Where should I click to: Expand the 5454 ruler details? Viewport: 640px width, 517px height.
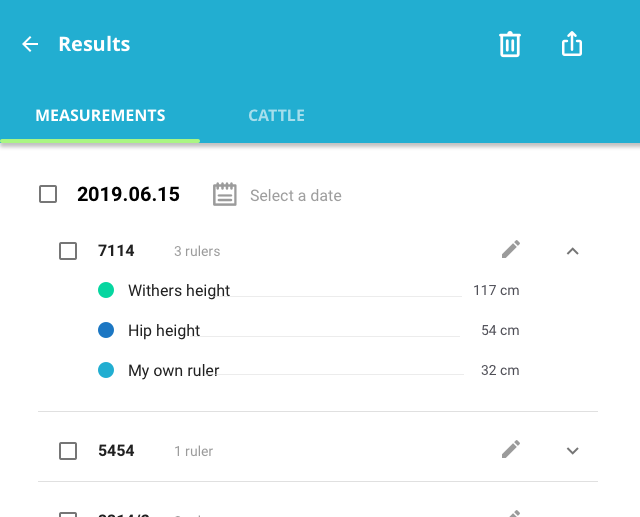[572, 451]
